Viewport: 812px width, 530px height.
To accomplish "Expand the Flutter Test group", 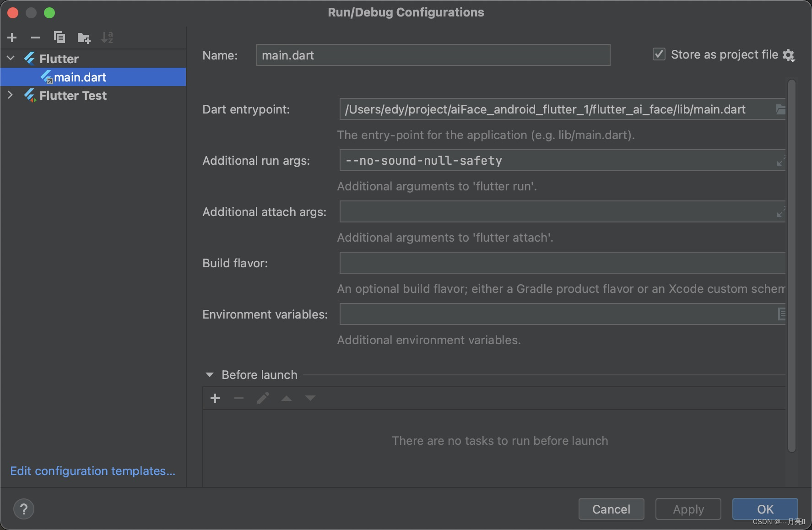I will click(11, 95).
